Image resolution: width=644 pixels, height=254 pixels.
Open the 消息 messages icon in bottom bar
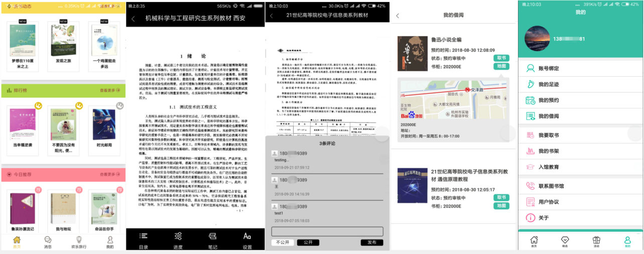[48, 240]
